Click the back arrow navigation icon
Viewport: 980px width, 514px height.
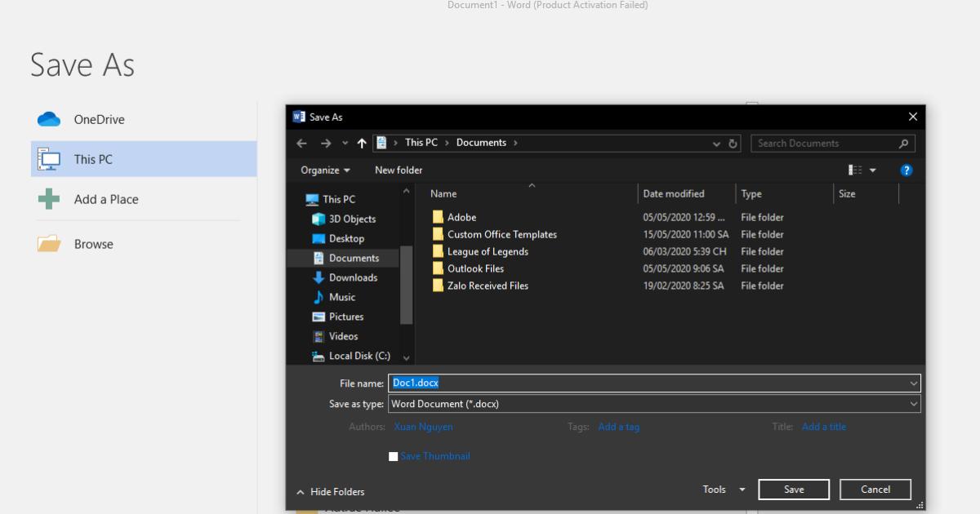pyautogui.click(x=302, y=144)
